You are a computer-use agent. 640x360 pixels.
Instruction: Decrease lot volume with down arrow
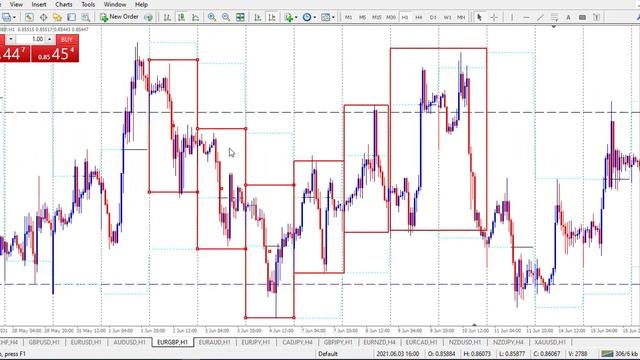pyautogui.click(x=11, y=39)
